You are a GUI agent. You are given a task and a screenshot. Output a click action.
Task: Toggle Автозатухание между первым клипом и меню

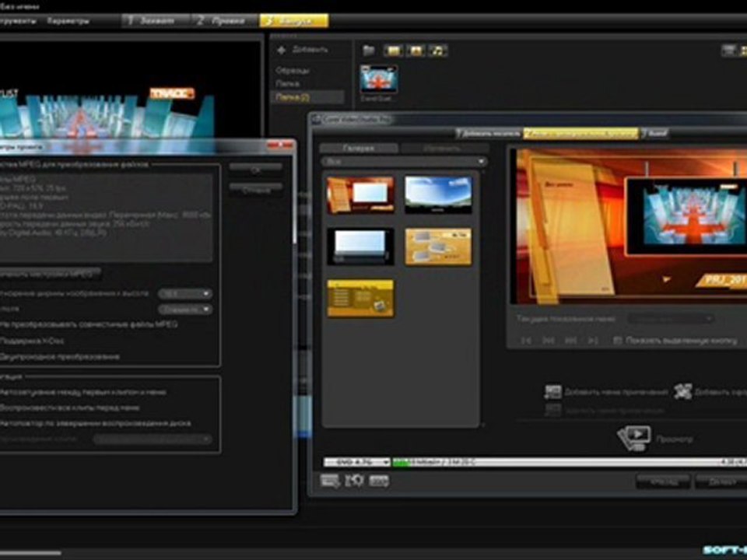[83, 392]
